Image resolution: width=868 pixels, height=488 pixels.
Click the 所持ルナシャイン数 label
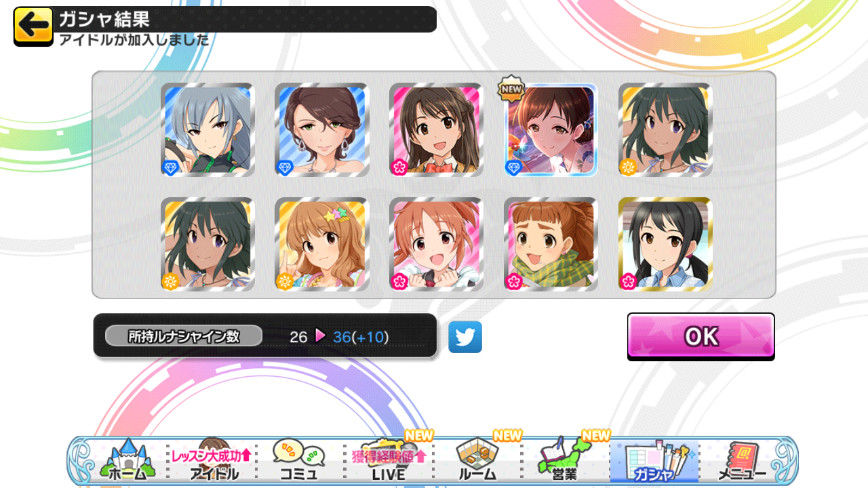point(184,336)
